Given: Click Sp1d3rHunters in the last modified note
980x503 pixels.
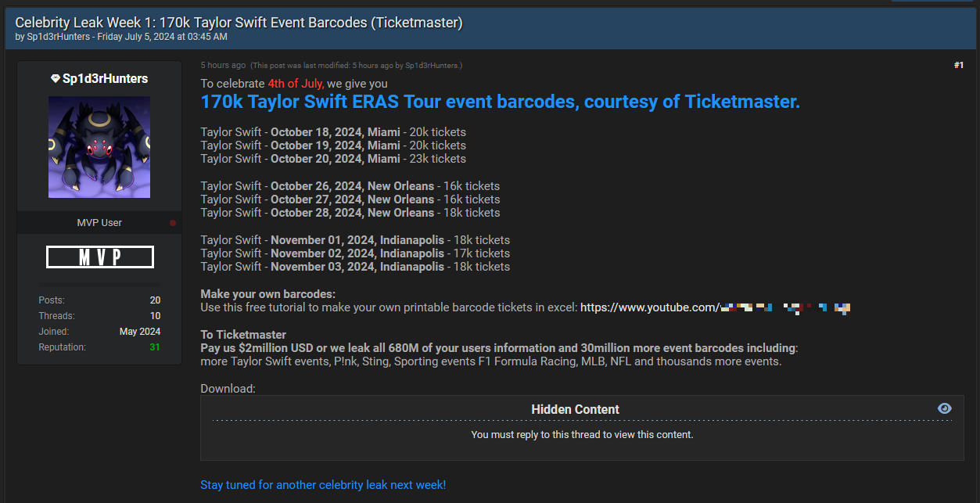Looking at the screenshot, I should click(432, 66).
